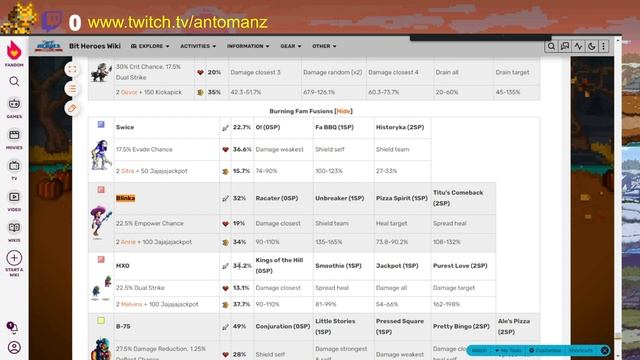The width and height of the screenshot is (640, 360).
Task: Click the Swice name cell
Action: point(167,127)
